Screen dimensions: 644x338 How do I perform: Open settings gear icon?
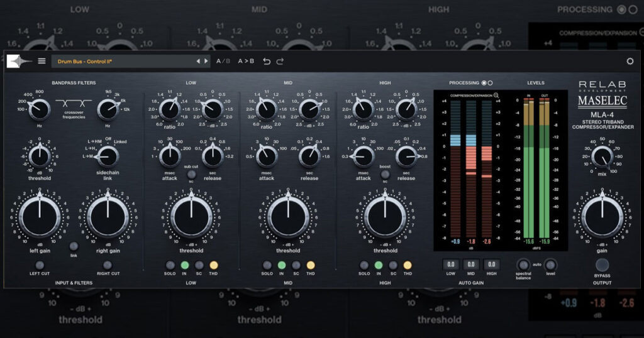[630, 61]
